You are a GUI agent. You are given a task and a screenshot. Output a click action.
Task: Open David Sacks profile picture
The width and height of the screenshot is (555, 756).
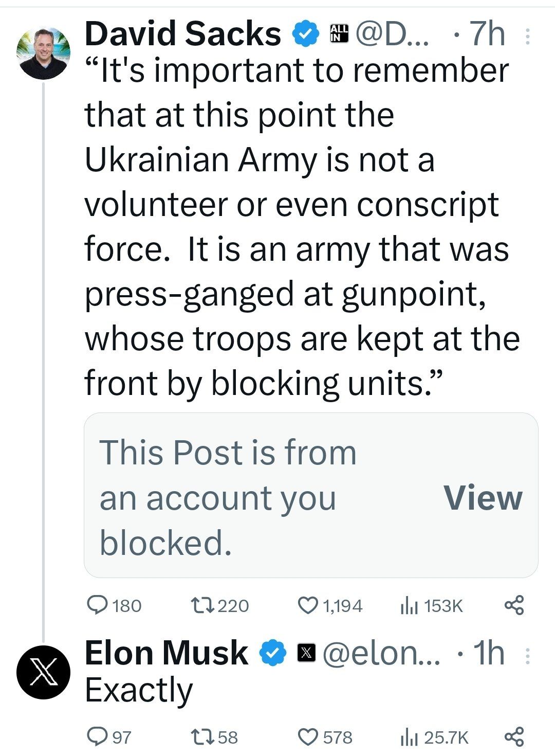pos(43,53)
